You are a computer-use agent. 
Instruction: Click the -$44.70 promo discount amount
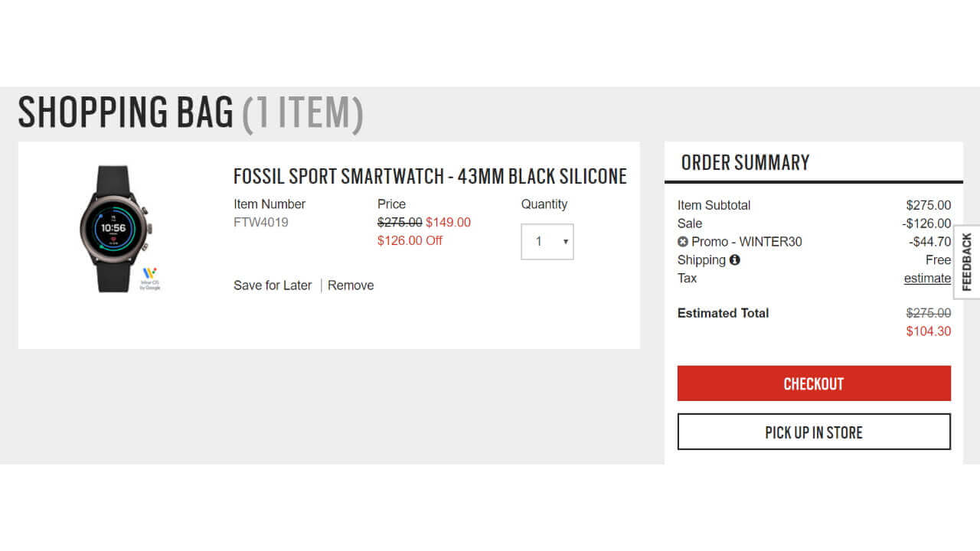929,242
